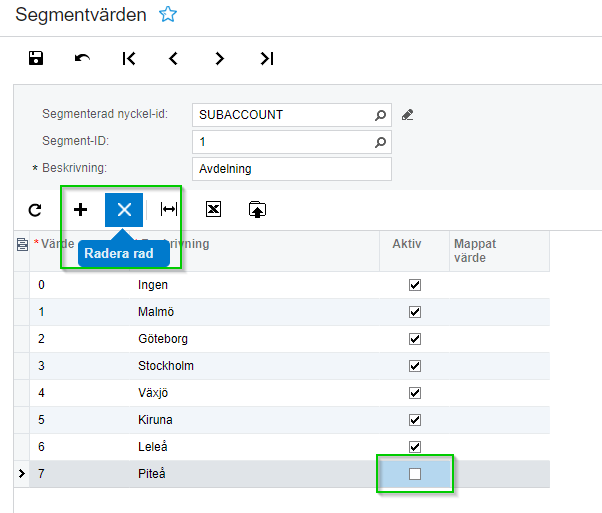Click the upload file icon
This screenshot has width=602, height=513.
(257, 210)
